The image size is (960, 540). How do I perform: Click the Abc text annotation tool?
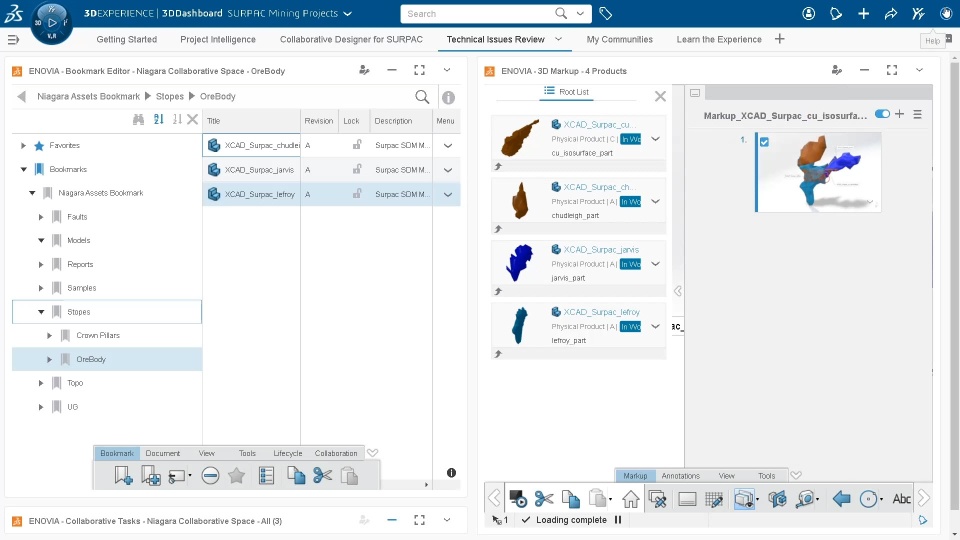[901, 499]
